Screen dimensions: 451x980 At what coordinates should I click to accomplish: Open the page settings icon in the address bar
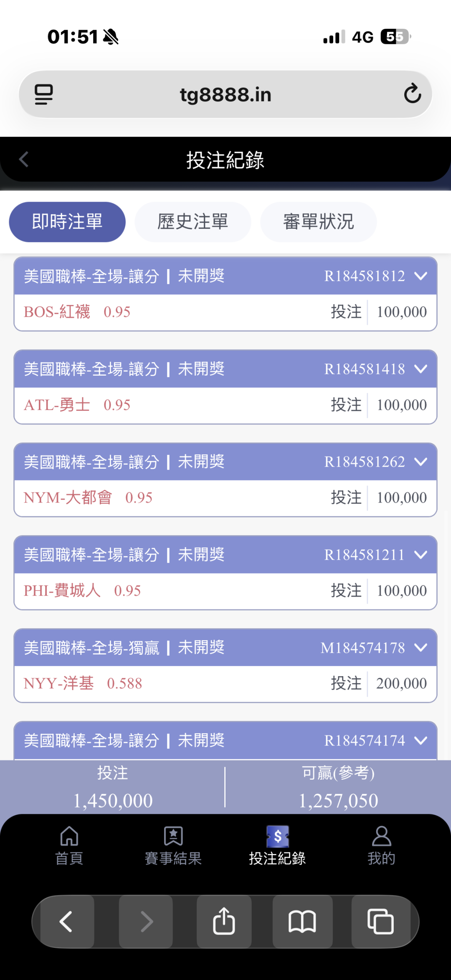(x=43, y=94)
